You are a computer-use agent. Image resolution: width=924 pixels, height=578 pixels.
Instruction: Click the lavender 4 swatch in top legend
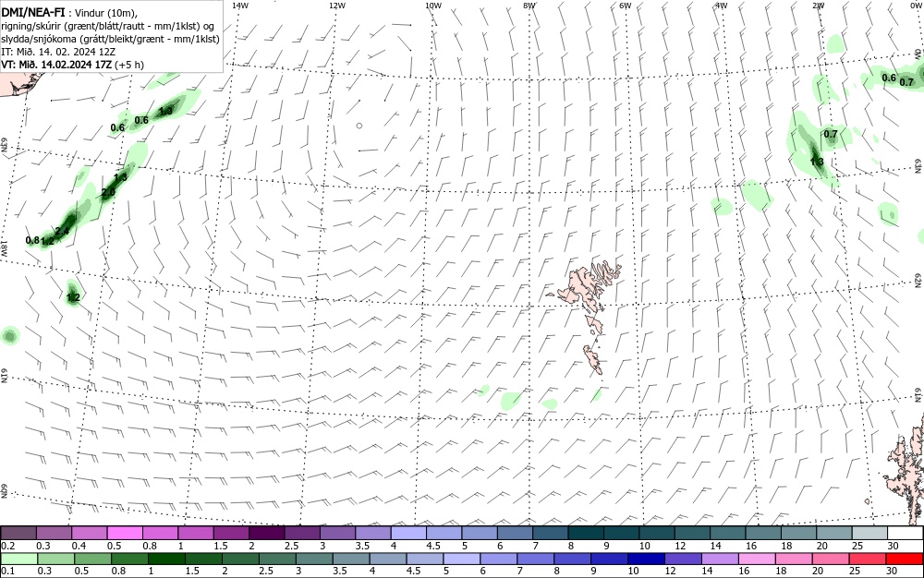click(x=409, y=533)
